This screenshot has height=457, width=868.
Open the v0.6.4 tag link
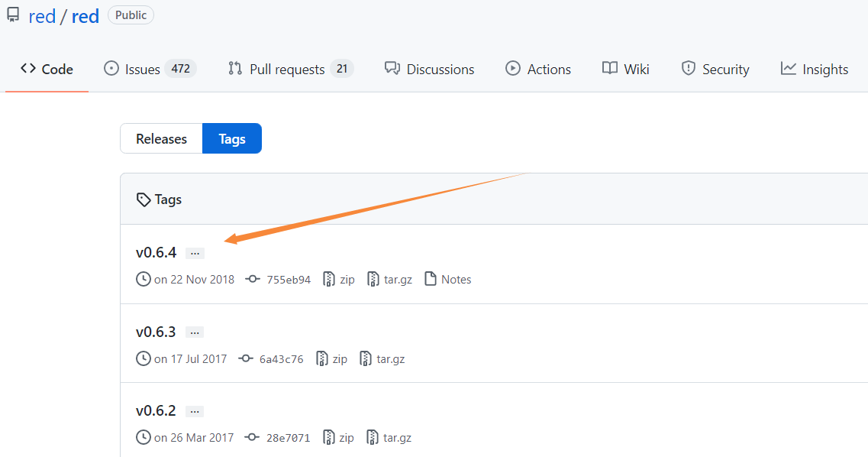(156, 253)
